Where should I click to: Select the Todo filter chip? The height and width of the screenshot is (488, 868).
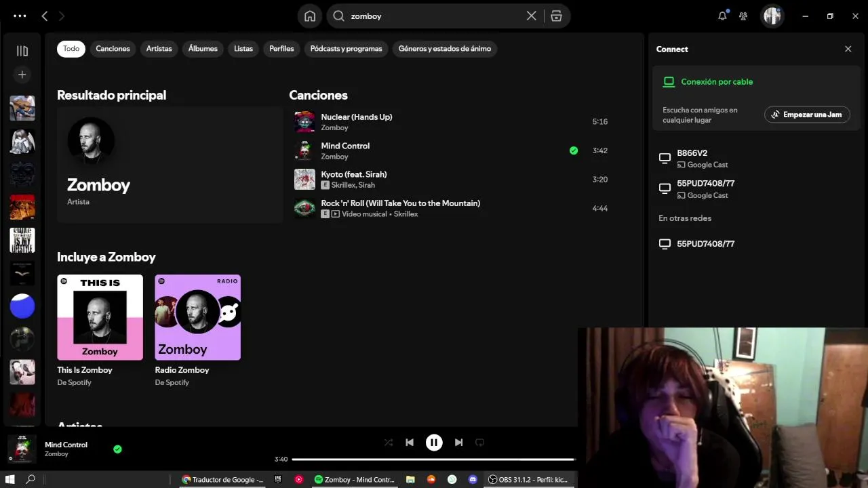pyautogui.click(x=71, y=49)
